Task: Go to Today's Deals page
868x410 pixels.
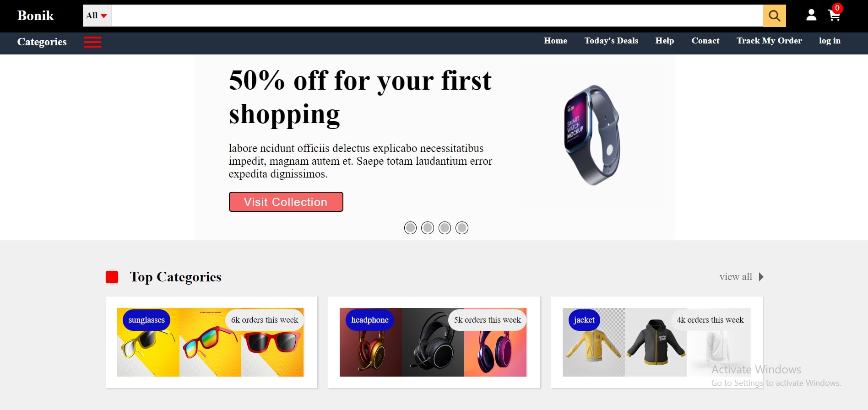Action: [611, 41]
